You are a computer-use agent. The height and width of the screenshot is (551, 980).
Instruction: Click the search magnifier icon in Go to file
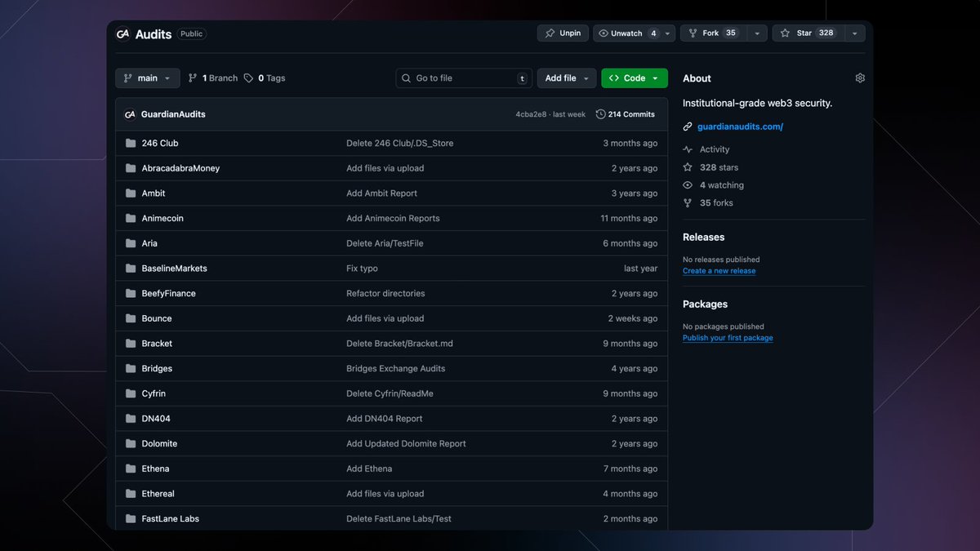[406, 78]
